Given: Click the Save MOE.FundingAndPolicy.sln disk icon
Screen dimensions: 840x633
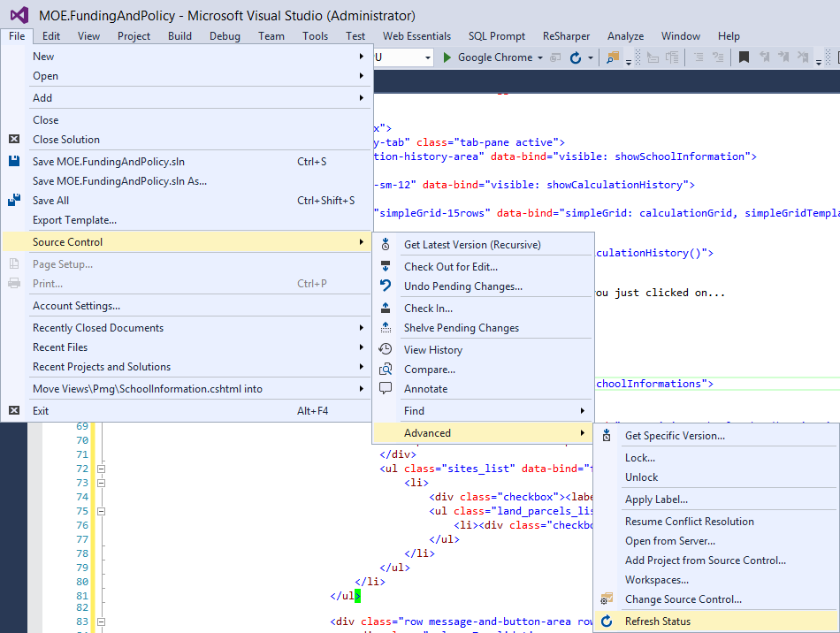Looking at the screenshot, I should (14, 161).
